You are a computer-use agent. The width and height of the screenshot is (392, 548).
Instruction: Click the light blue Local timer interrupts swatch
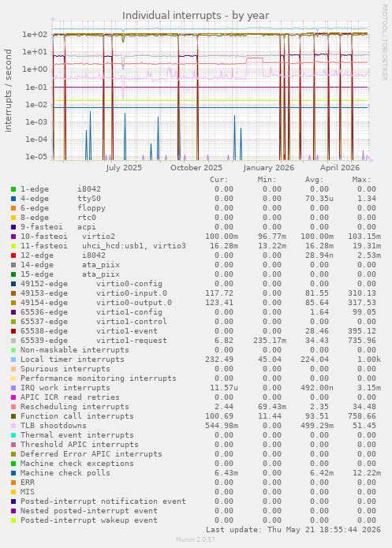point(13,360)
